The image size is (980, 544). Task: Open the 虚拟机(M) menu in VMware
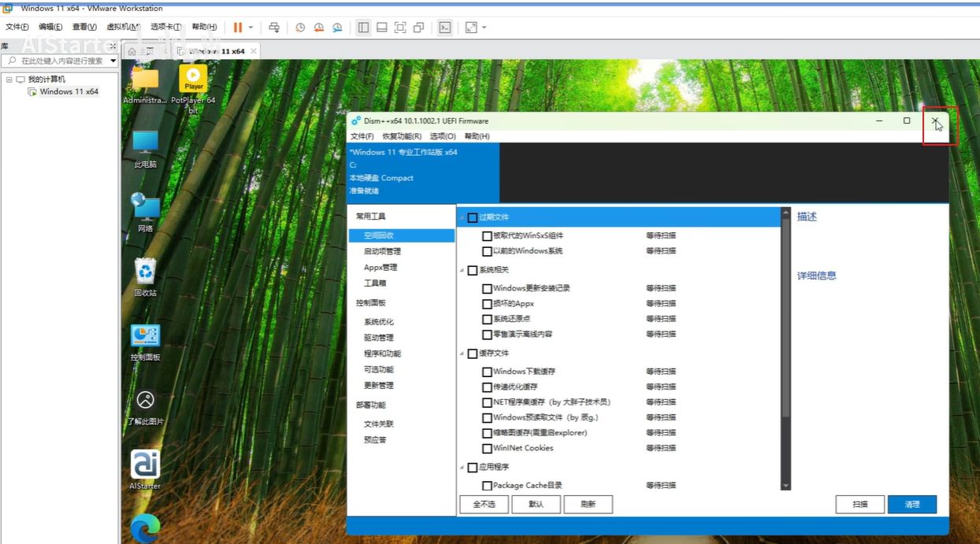(x=123, y=28)
